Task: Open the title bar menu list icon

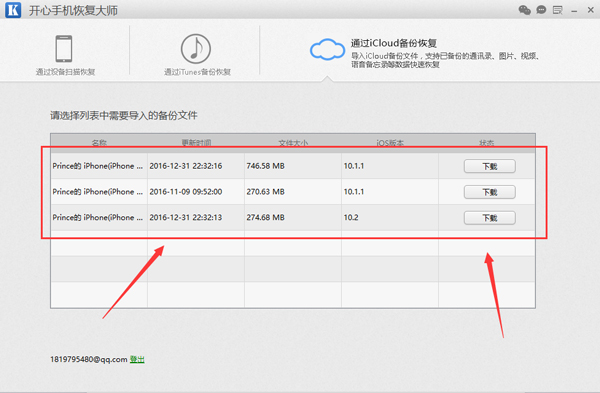Action: [558, 10]
